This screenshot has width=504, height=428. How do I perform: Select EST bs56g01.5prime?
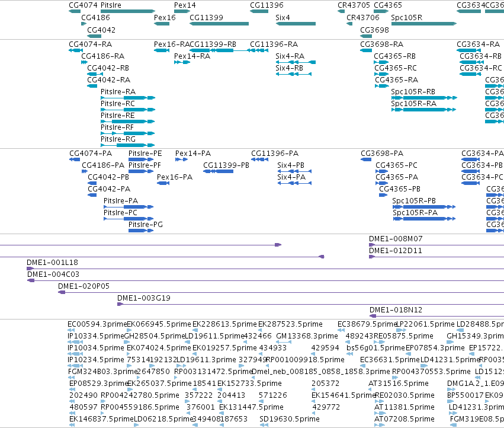point(375,348)
